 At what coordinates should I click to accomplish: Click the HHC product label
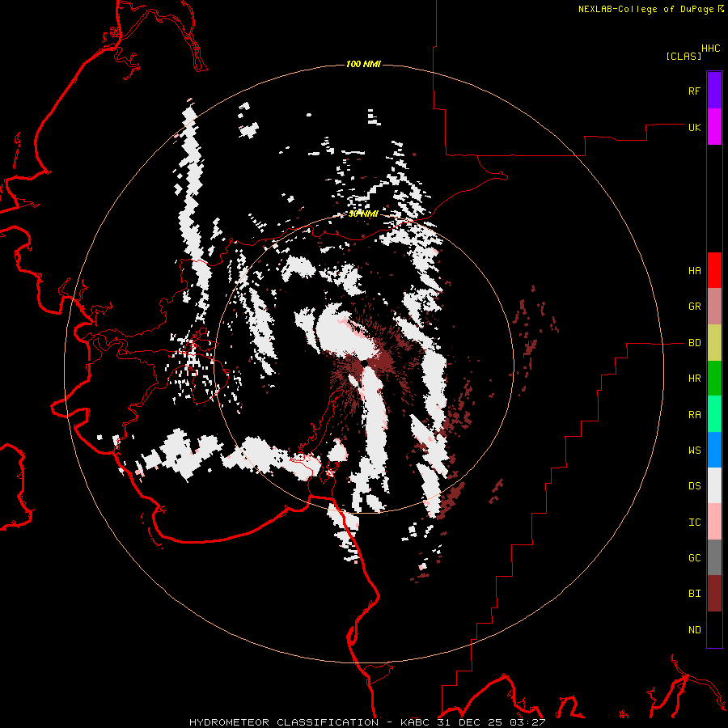(711, 49)
